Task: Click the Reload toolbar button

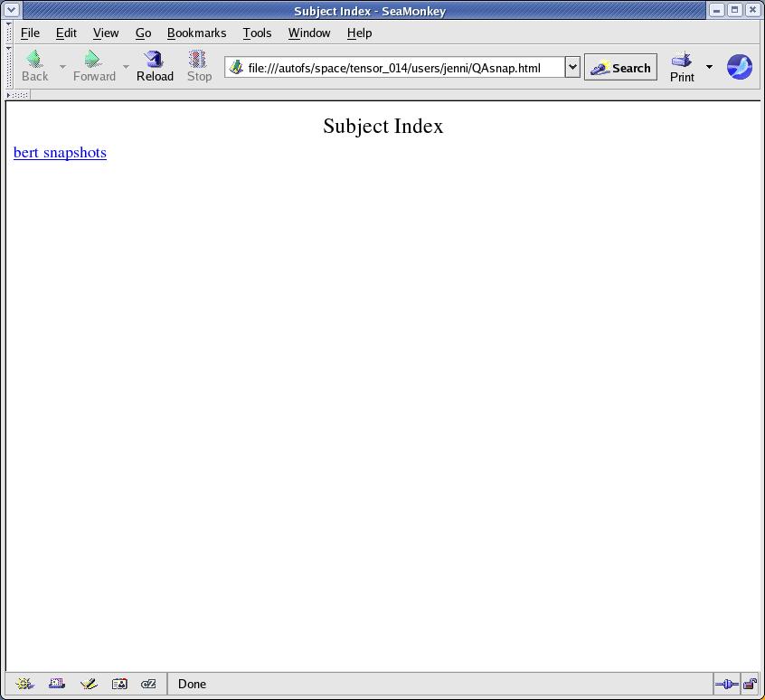Action: pyautogui.click(x=155, y=66)
